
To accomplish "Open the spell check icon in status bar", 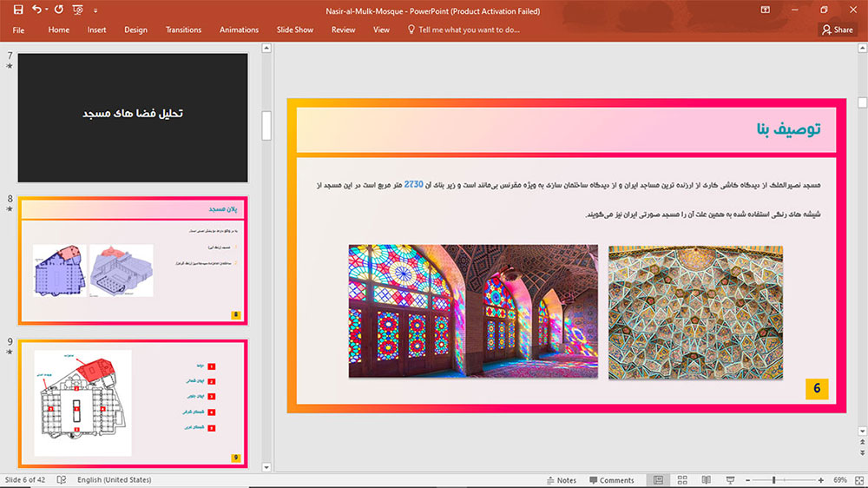I will click(x=62, y=479).
